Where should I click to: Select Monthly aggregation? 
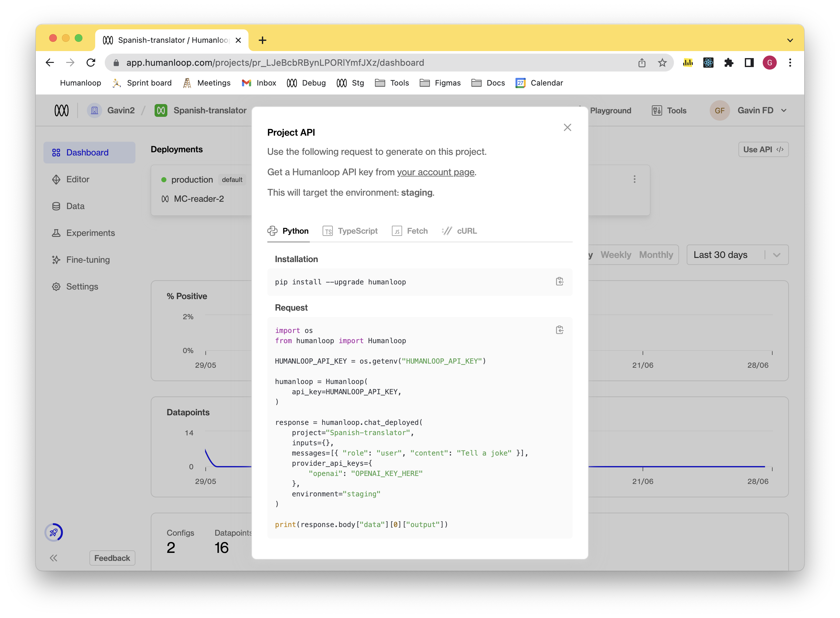(x=656, y=255)
